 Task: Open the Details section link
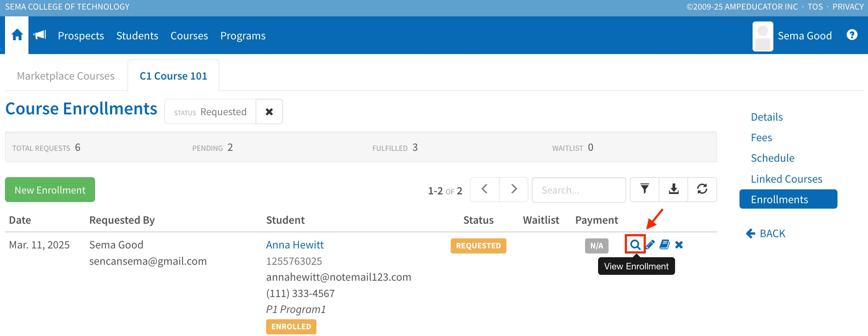click(x=767, y=117)
